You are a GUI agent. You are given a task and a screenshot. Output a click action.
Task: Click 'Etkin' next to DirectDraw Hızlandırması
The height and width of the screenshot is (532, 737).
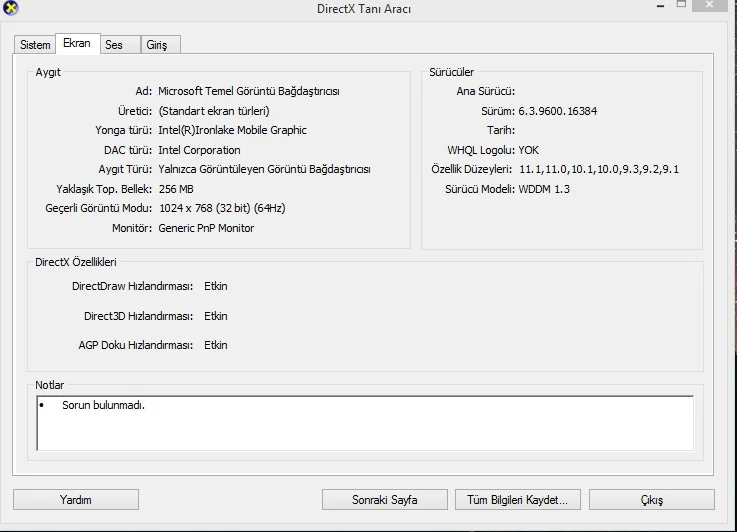click(216, 286)
